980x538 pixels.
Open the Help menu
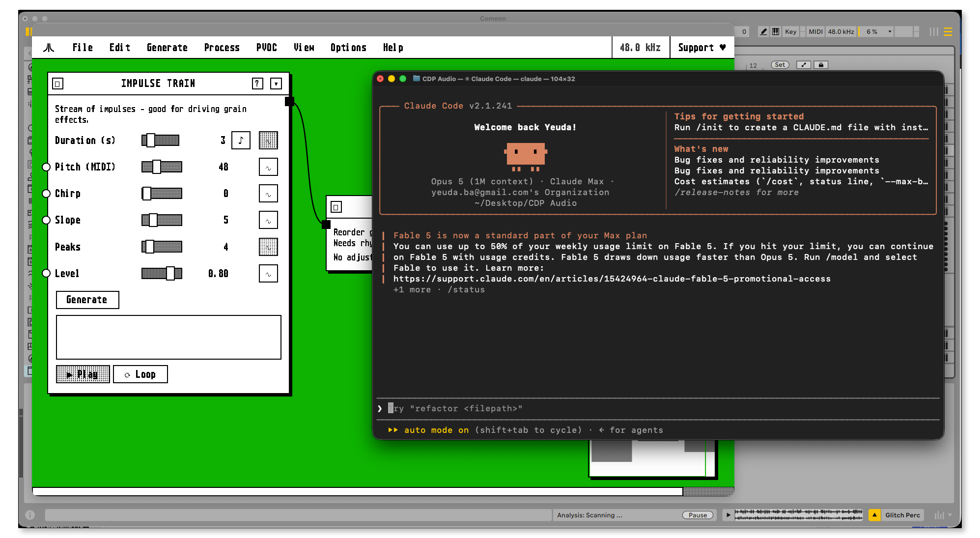pyautogui.click(x=393, y=48)
